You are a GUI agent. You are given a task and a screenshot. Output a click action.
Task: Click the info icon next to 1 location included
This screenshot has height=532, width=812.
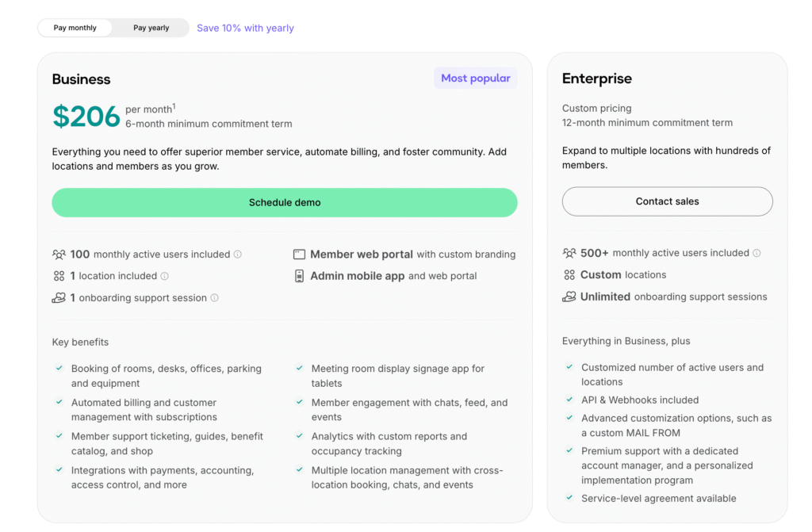(x=165, y=277)
